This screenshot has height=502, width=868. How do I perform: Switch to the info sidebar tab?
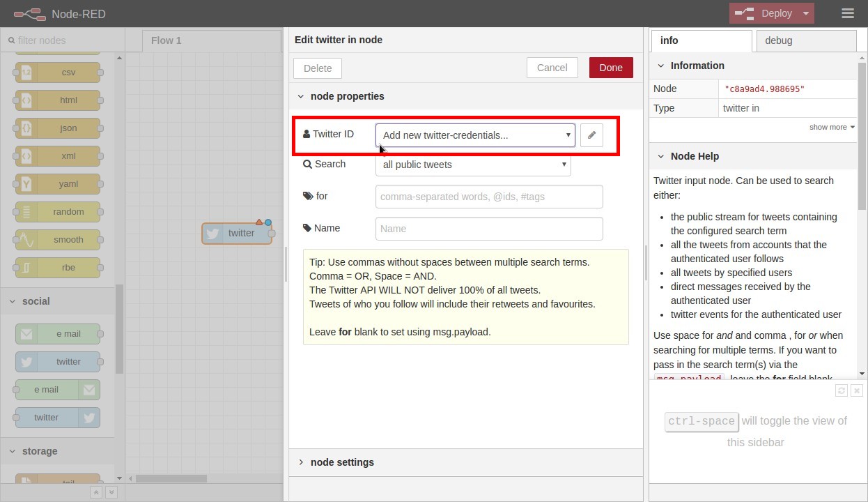[x=702, y=40]
